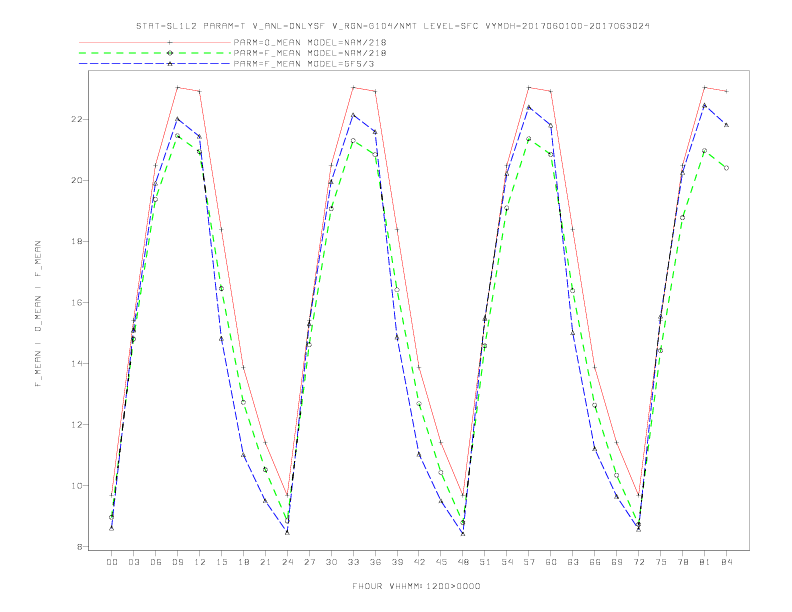Click x-axis tick label 45
This screenshot has width=792, height=612.
pyautogui.click(x=441, y=562)
